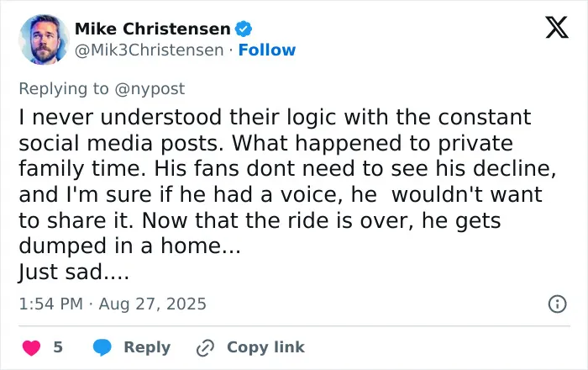The width and height of the screenshot is (588, 370).
Task: Click the blue reply speech bubble icon
Action: (x=102, y=347)
